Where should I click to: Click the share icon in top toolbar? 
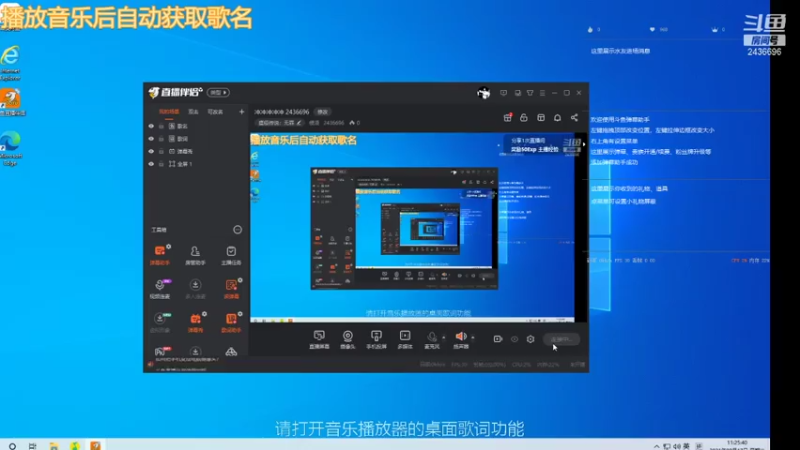[574, 118]
